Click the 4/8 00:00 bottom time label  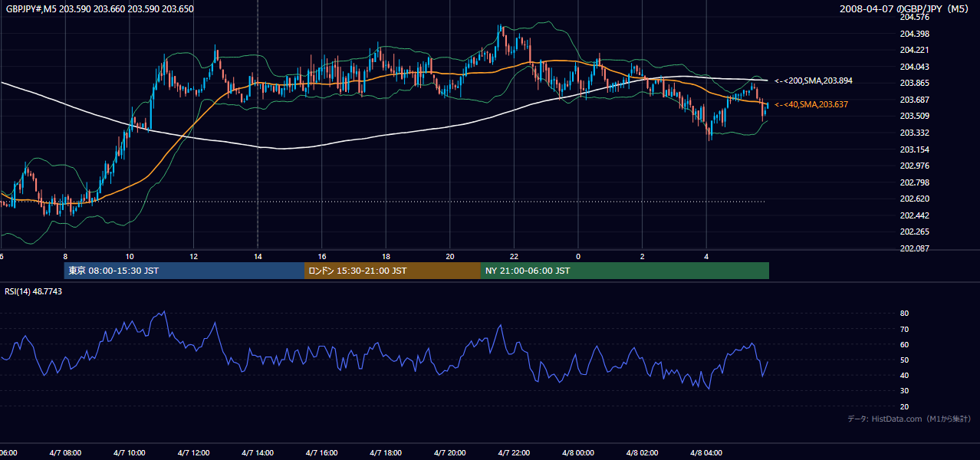579,453
